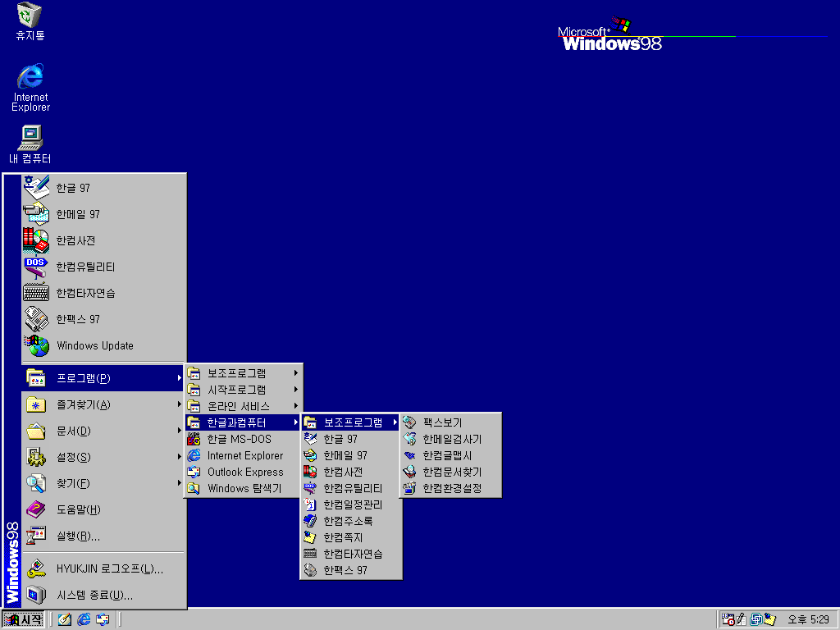
Task: Open Windows Update in the Start menu
Action: tap(104, 345)
